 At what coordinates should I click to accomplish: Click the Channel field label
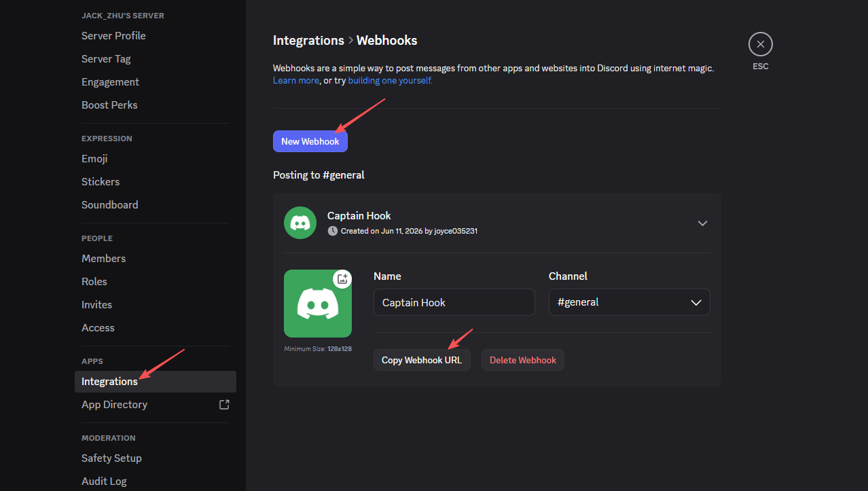[x=568, y=276]
